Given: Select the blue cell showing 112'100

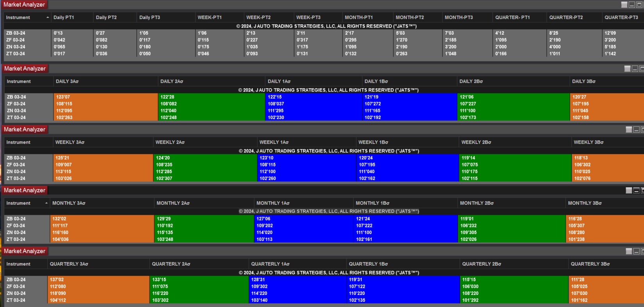Looking at the screenshot, I should tap(306, 172).
